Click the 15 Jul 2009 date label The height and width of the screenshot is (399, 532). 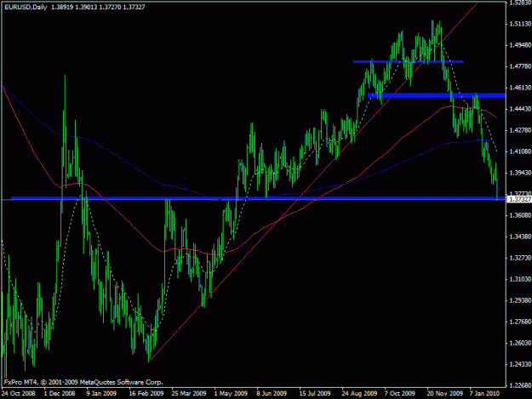coord(315,394)
